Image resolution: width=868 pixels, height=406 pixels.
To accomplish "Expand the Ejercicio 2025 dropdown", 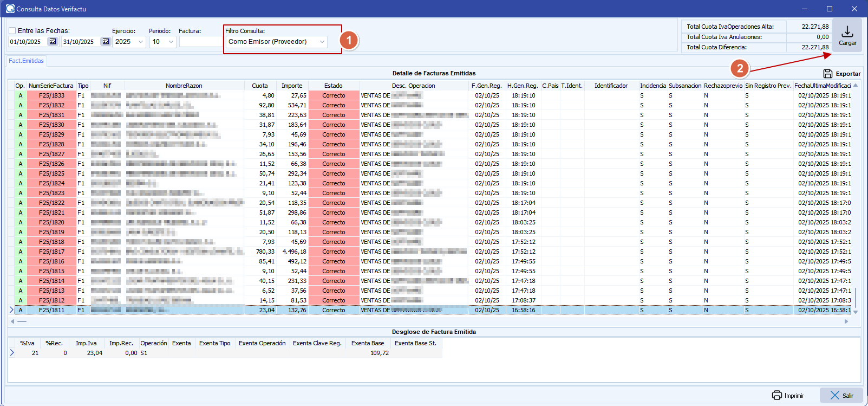I will point(141,42).
